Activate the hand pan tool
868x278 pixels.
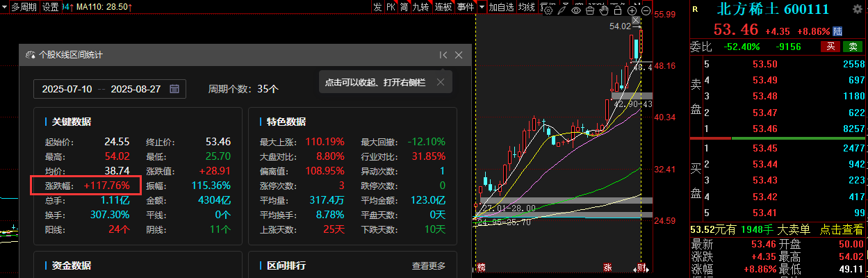tap(603, 10)
